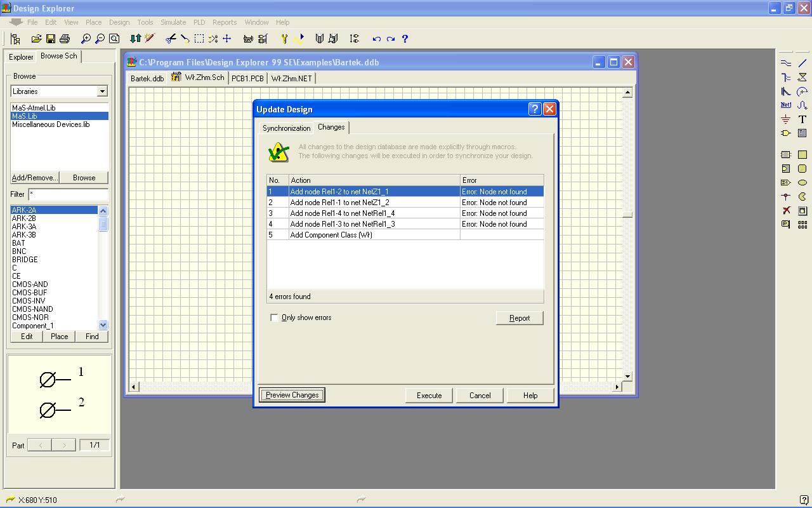This screenshot has width=812, height=508.
Task: Click the Fit Document zoom icon
Action: 114,39
